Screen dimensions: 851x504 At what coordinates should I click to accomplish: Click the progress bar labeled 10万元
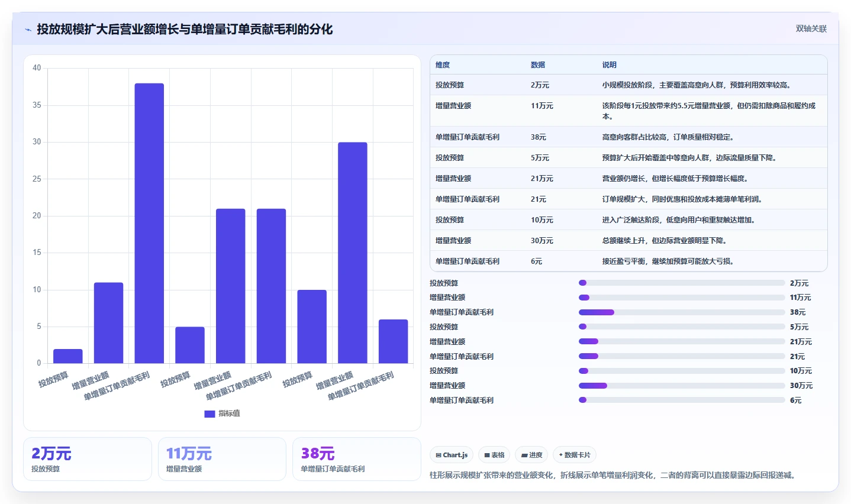tap(682, 371)
